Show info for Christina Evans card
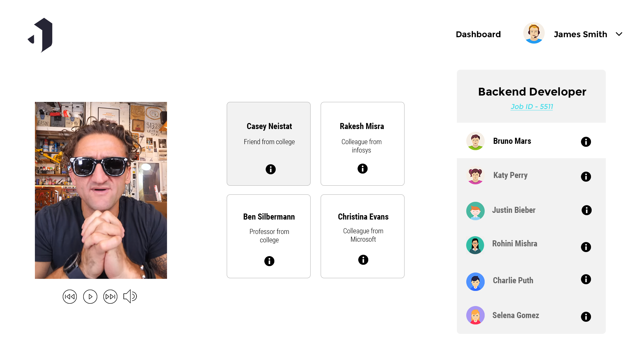644x362 pixels. [363, 260]
